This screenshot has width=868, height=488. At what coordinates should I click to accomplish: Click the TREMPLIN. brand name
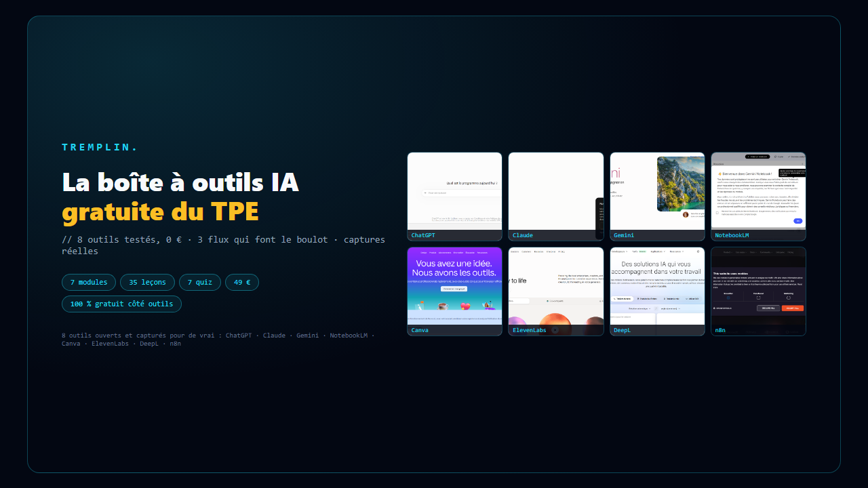tap(100, 147)
